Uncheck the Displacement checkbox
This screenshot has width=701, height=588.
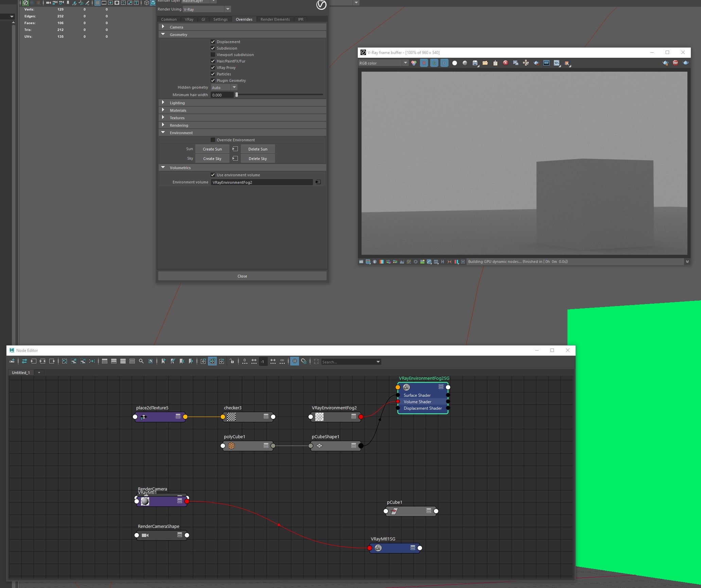(x=213, y=41)
